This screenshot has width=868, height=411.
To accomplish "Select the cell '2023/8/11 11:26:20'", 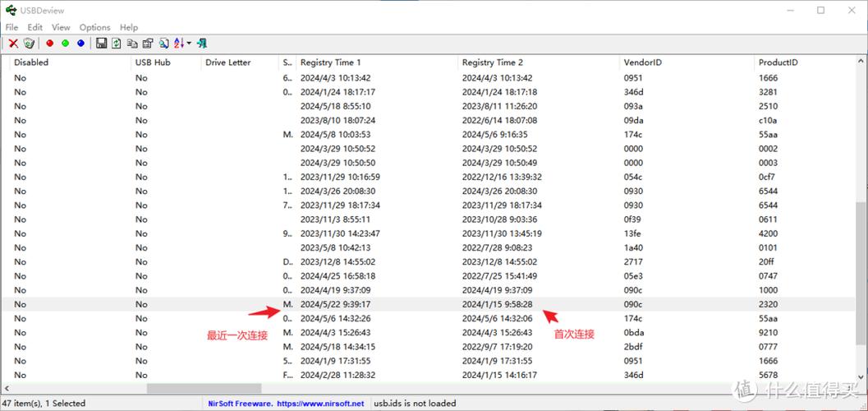I will coord(500,106).
